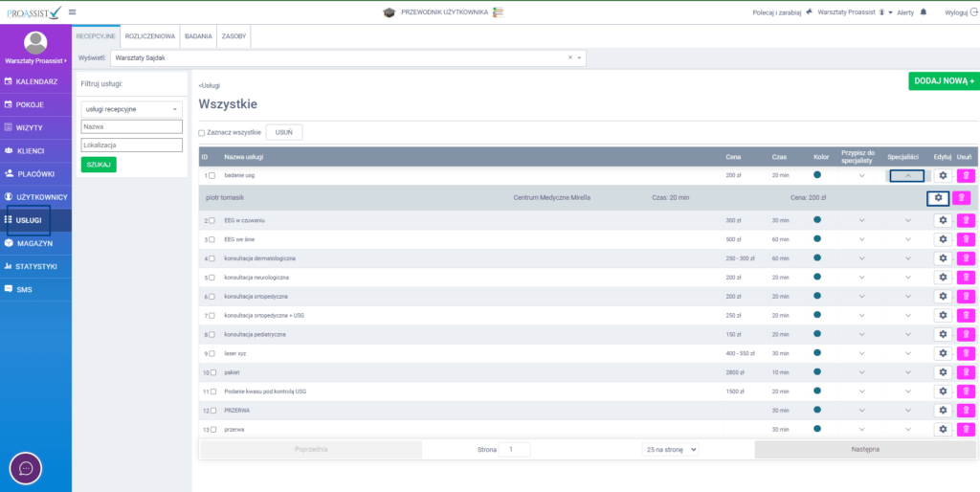Click gear edit icon for badanie usg

(943, 175)
